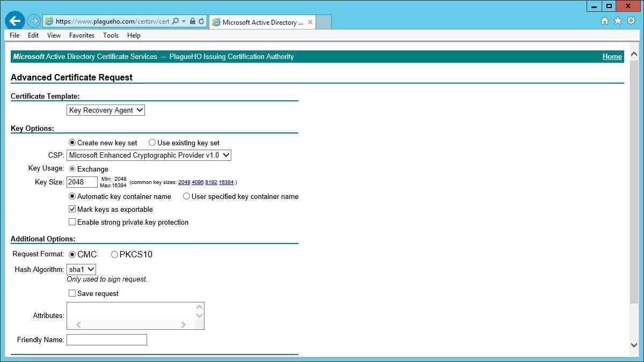
Task: Click Attributes box scroll right arrow
Action: pyautogui.click(x=183, y=324)
